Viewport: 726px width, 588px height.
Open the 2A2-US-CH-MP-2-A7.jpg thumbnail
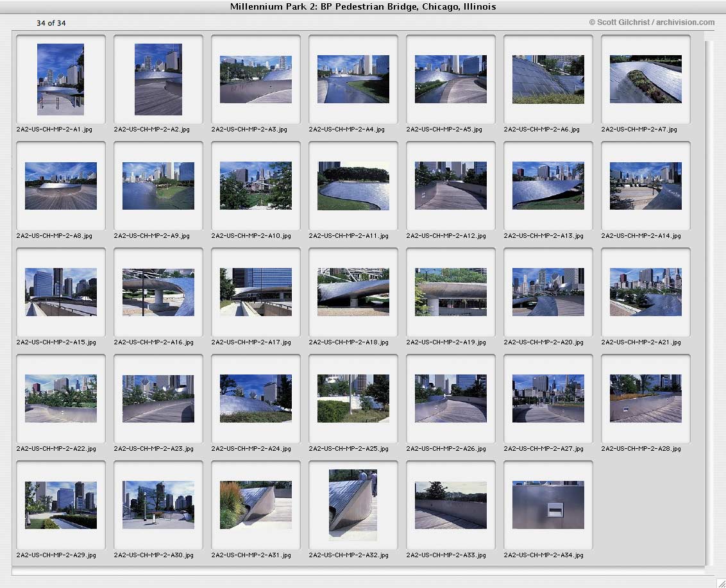(645, 79)
